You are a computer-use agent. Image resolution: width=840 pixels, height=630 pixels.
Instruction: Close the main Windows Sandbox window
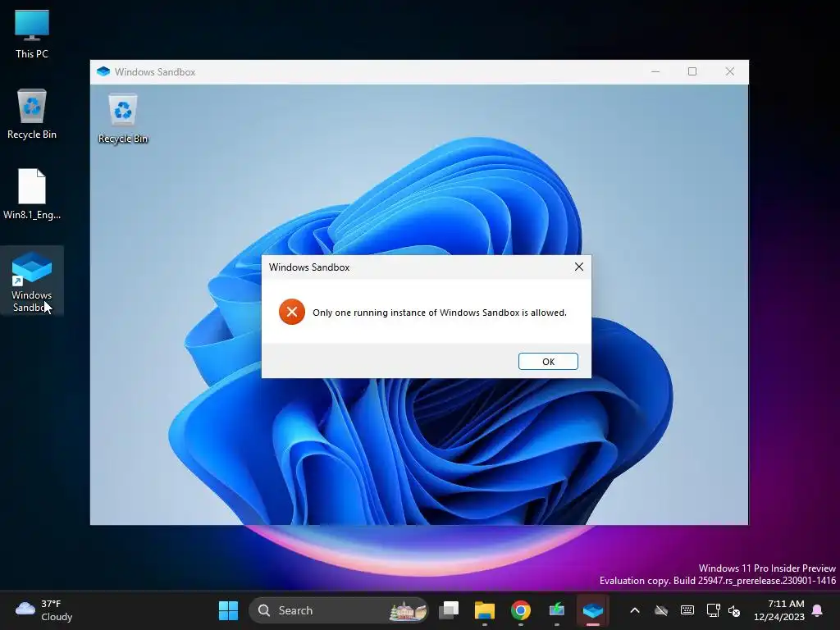pos(729,72)
